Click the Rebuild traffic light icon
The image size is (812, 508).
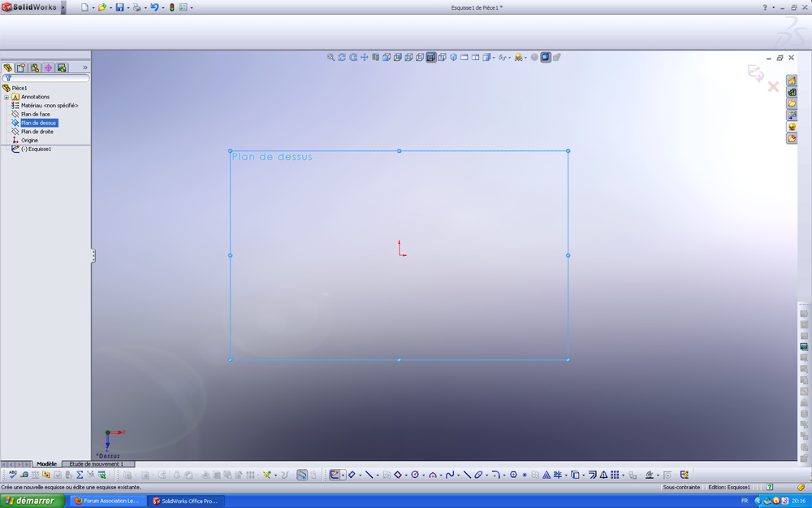coord(172,7)
